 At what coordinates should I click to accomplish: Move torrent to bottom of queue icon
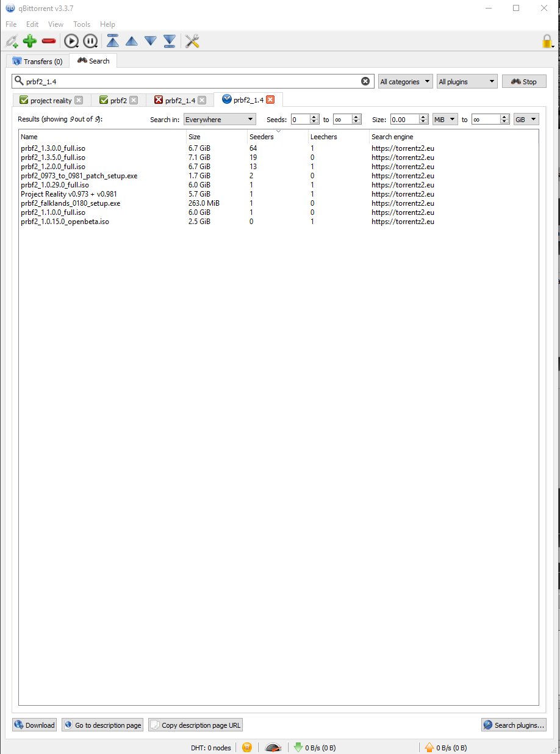(x=170, y=42)
